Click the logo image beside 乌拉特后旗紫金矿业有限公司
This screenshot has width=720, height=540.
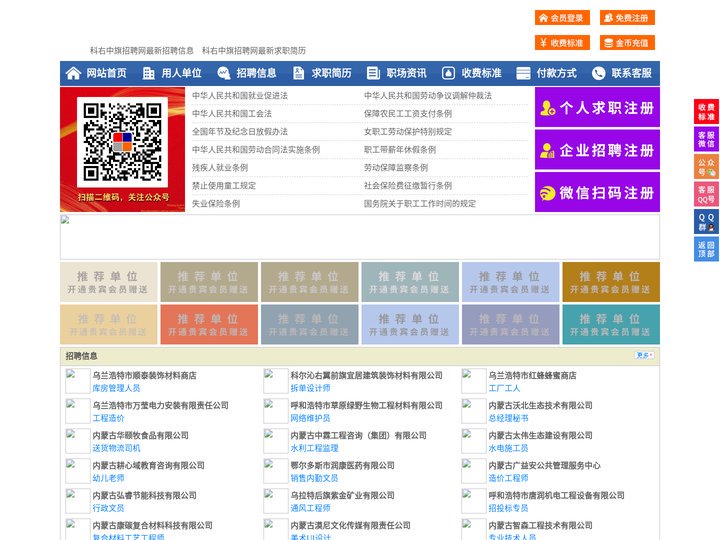point(276,501)
